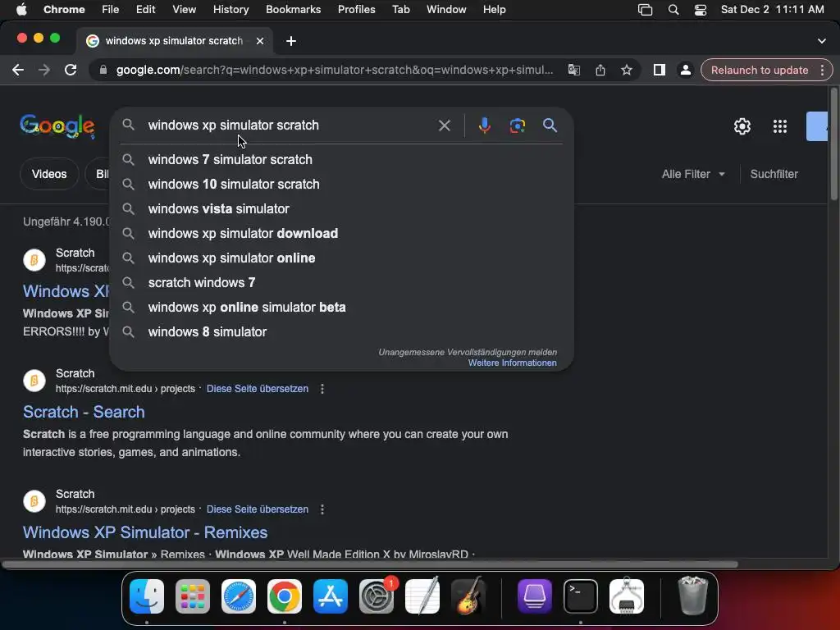Open the Bookmarks menu
Viewport: 840px width, 630px height.
point(293,10)
